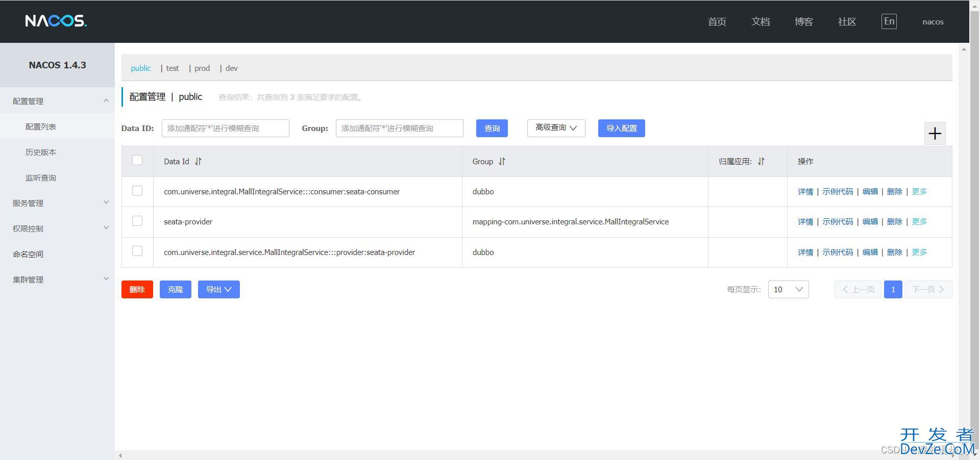
Task: Go to 首页 in top navigation
Action: tap(717, 21)
